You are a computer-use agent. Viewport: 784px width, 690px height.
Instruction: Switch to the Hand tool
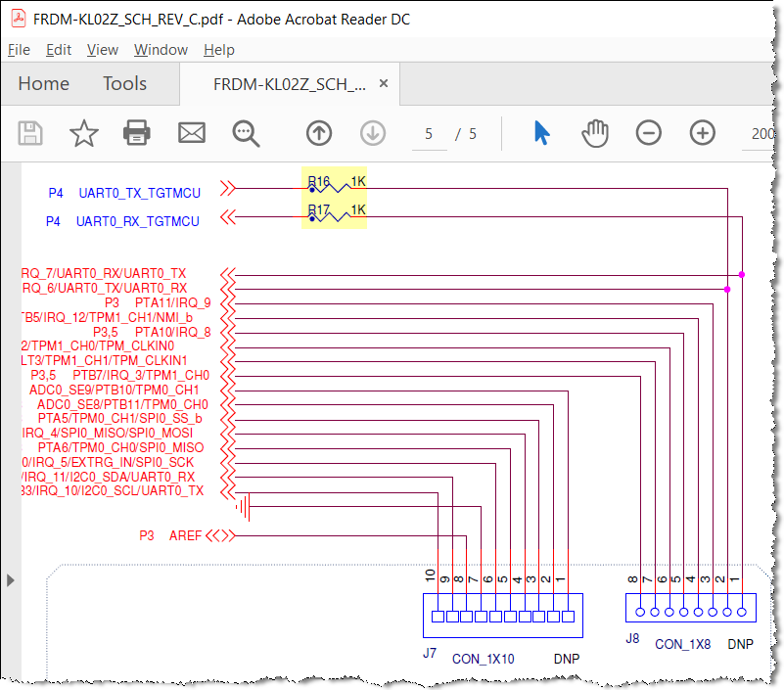pos(594,132)
